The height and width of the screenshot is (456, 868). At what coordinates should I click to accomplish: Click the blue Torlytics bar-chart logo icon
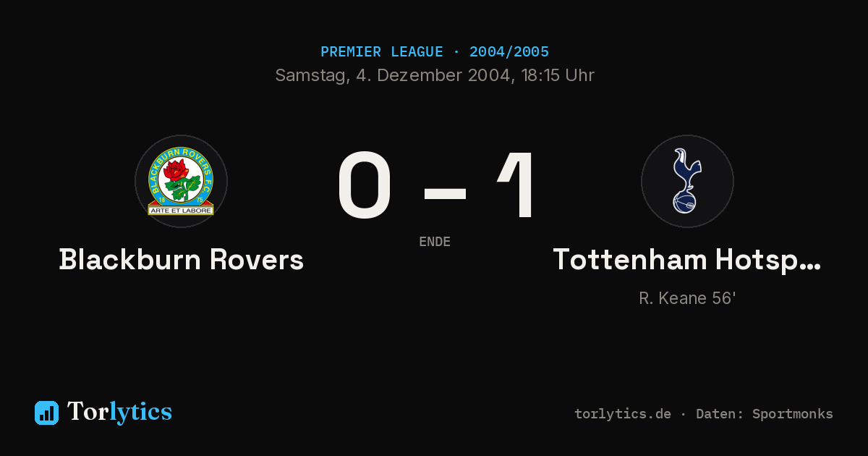point(46,413)
